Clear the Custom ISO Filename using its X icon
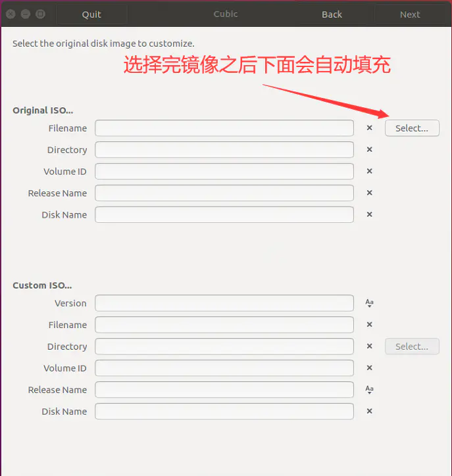Image resolution: width=452 pixels, height=476 pixels. pos(369,325)
